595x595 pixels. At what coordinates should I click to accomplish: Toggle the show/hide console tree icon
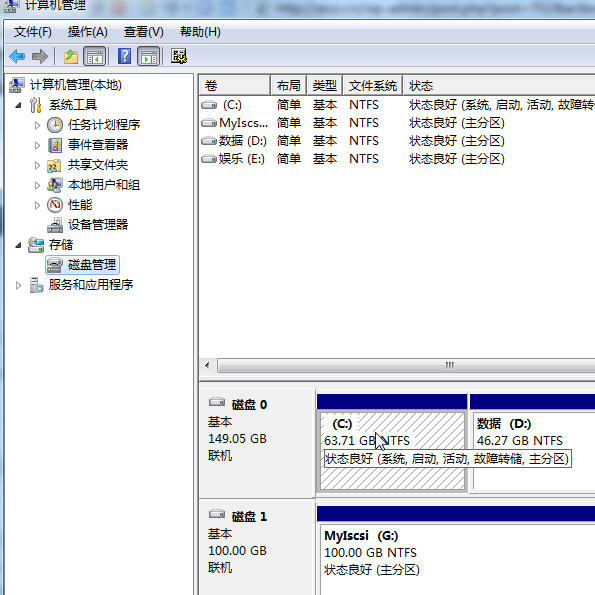tap(94, 57)
